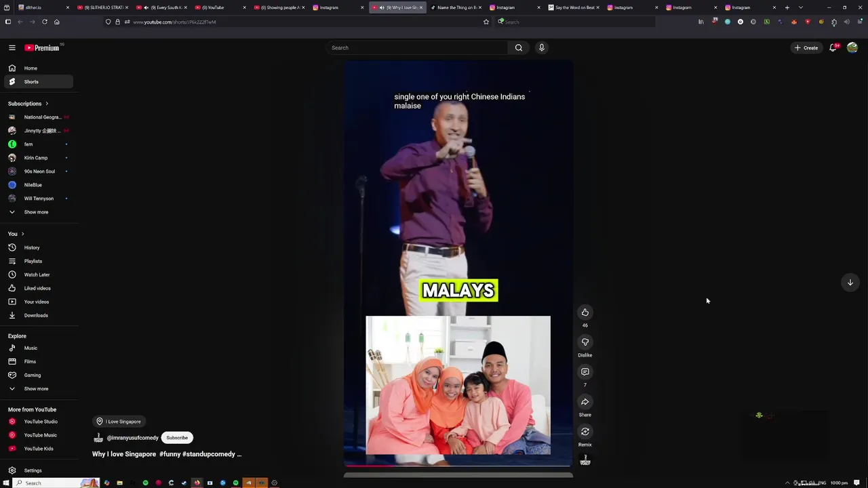868x488 pixels.
Task: Go to Home in the sidebar
Action: point(38,68)
